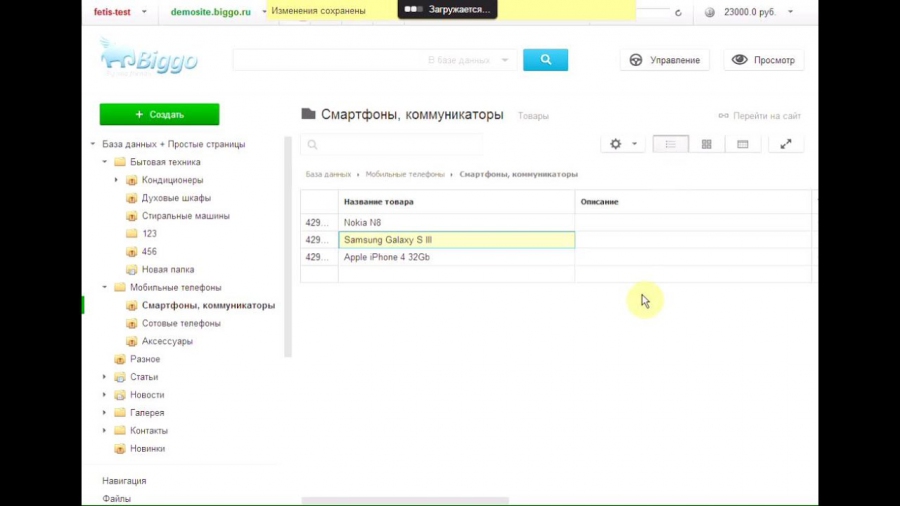Expand the table to fullscreen

point(786,144)
